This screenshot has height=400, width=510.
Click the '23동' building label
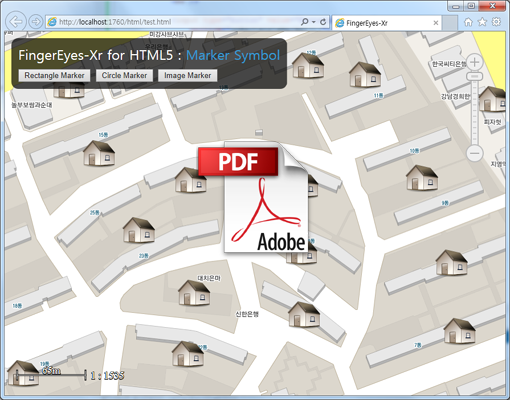click(x=144, y=256)
